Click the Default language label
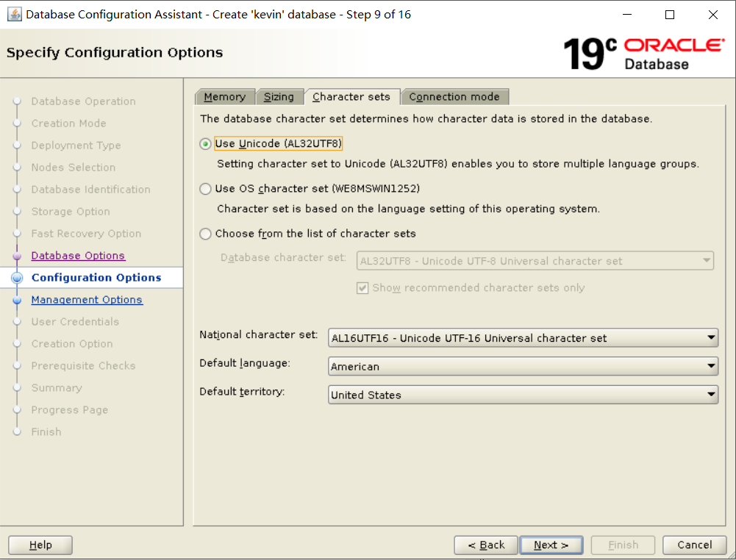736x560 pixels. [245, 364]
